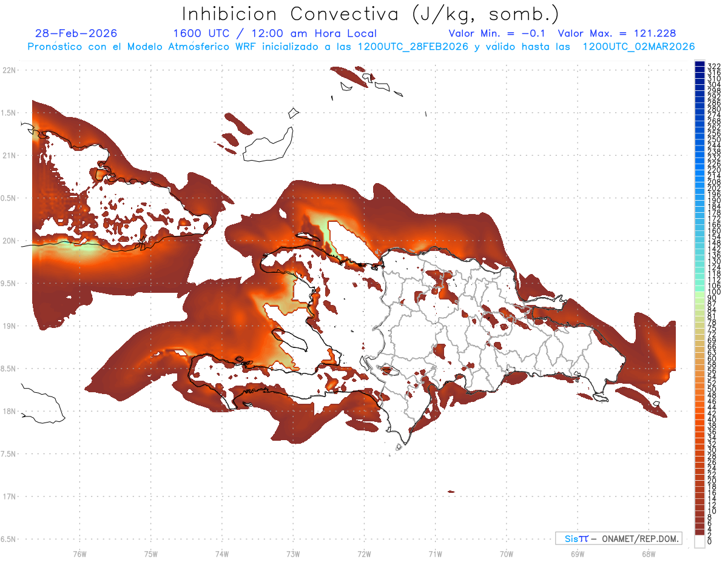The height and width of the screenshot is (562, 728).
Task: Click the '60' colorbar label
Action: tap(712, 358)
